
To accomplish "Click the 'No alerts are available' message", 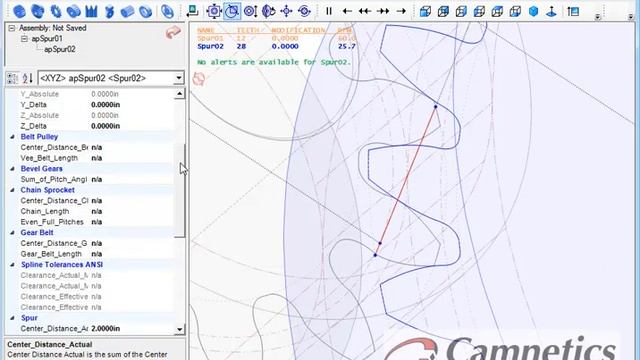I will click(x=274, y=62).
